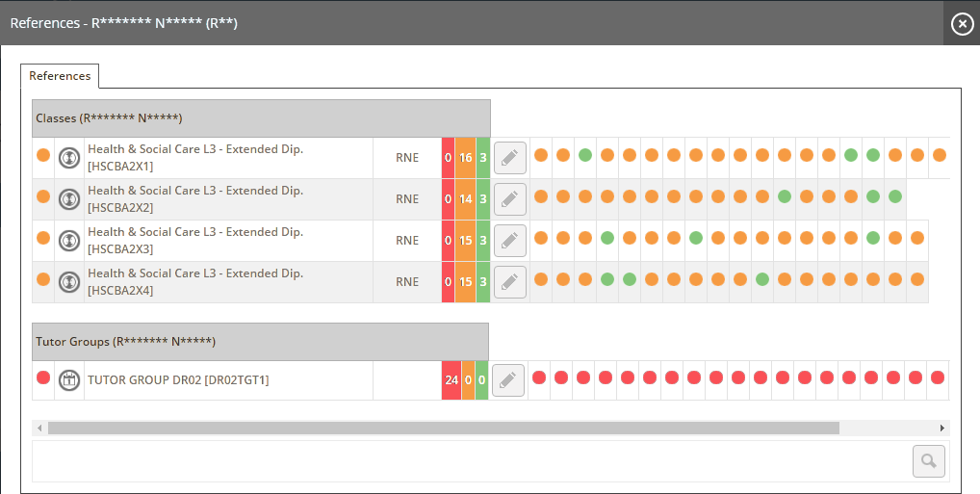Click the pencil edit icon for HSCBA2X1

510,158
